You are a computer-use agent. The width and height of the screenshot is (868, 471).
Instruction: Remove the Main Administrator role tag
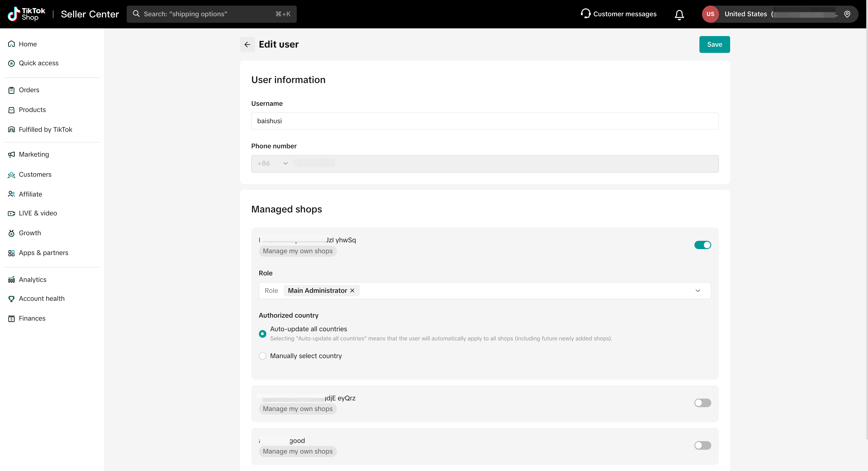[352, 291]
